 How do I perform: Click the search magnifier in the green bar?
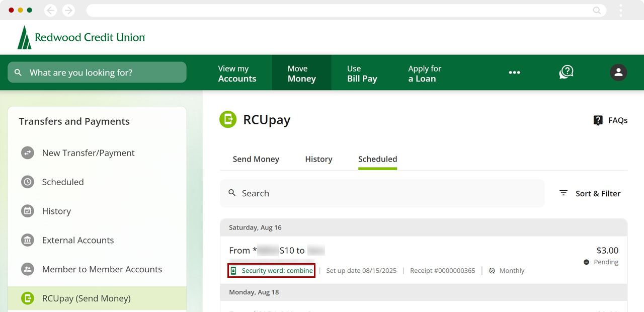pyautogui.click(x=18, y=72)
